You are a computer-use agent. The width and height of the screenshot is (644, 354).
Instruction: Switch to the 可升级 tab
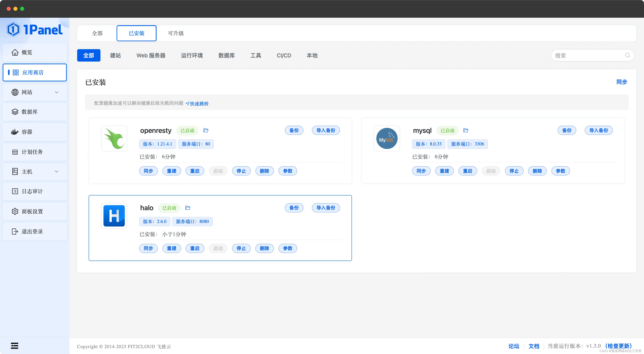176,33
